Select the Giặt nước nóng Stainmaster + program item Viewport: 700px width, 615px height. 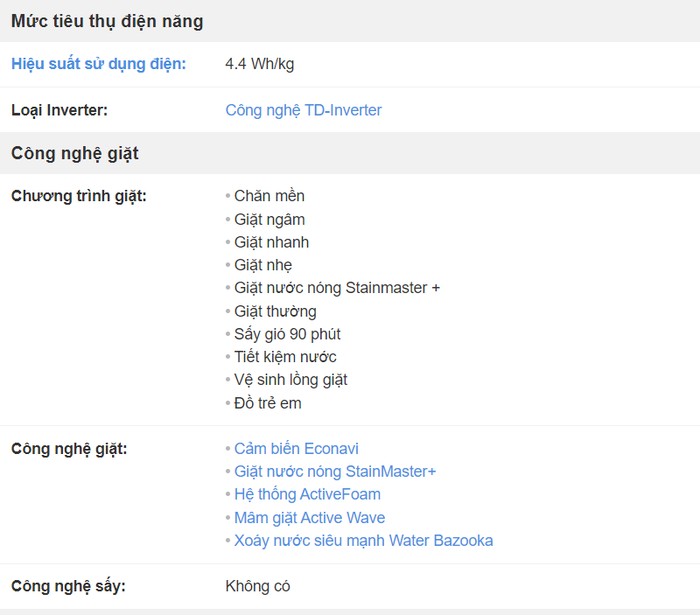coord(337,288)
